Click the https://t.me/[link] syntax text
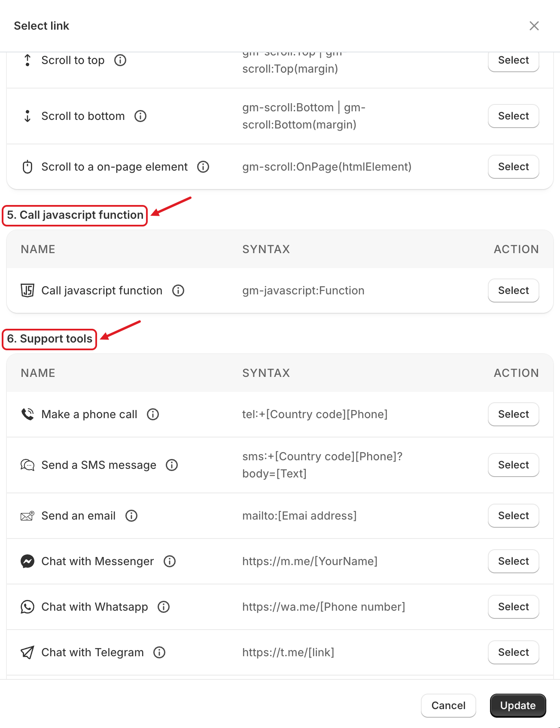 tap(288, 652)
